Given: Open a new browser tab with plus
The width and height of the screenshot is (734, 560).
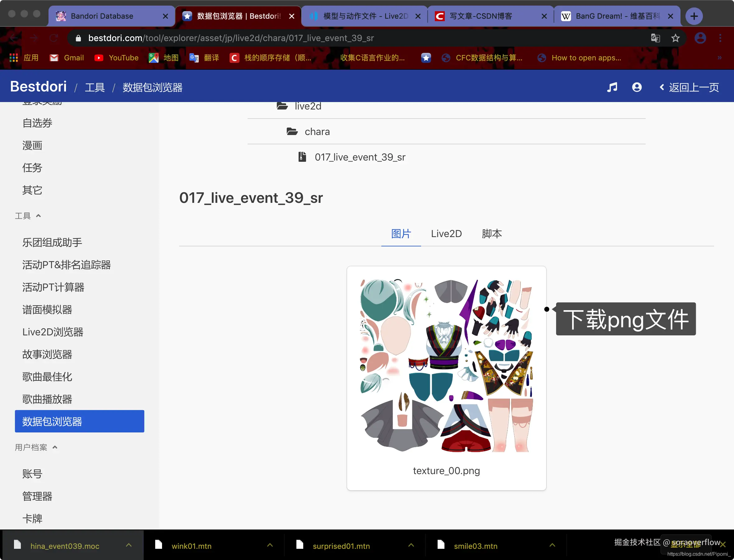Looking at the screenshot, I should [x=694, y=16].
